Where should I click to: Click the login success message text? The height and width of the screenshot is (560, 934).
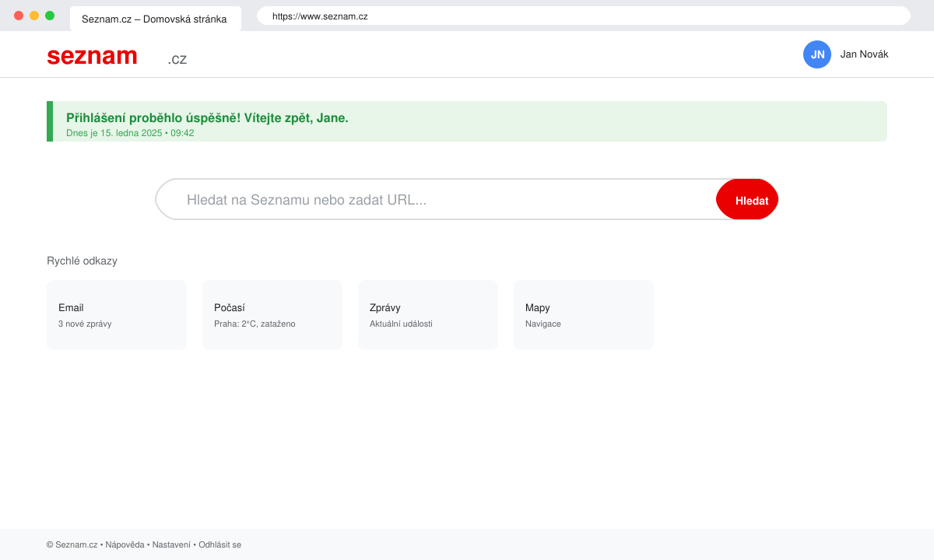point(207,118)
